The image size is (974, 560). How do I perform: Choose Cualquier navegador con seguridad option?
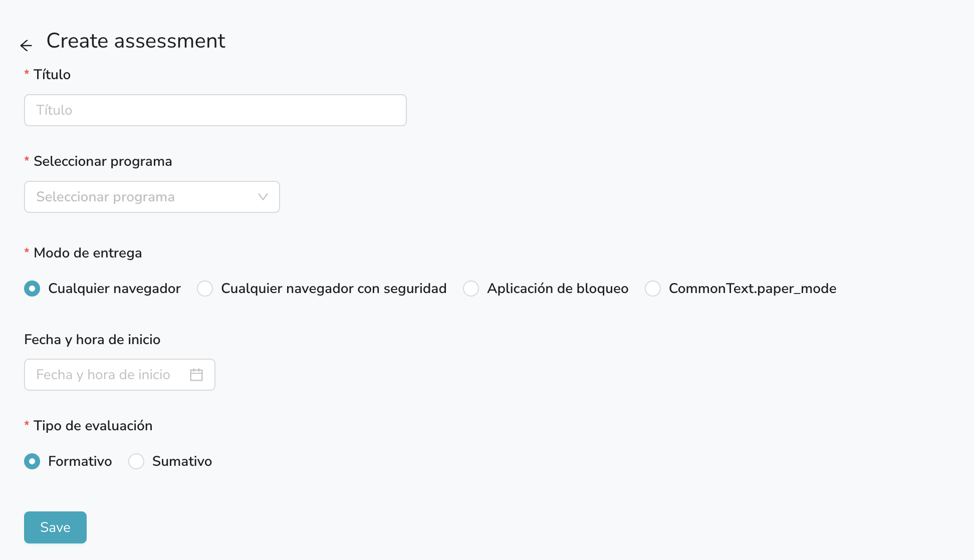[205, 289]
